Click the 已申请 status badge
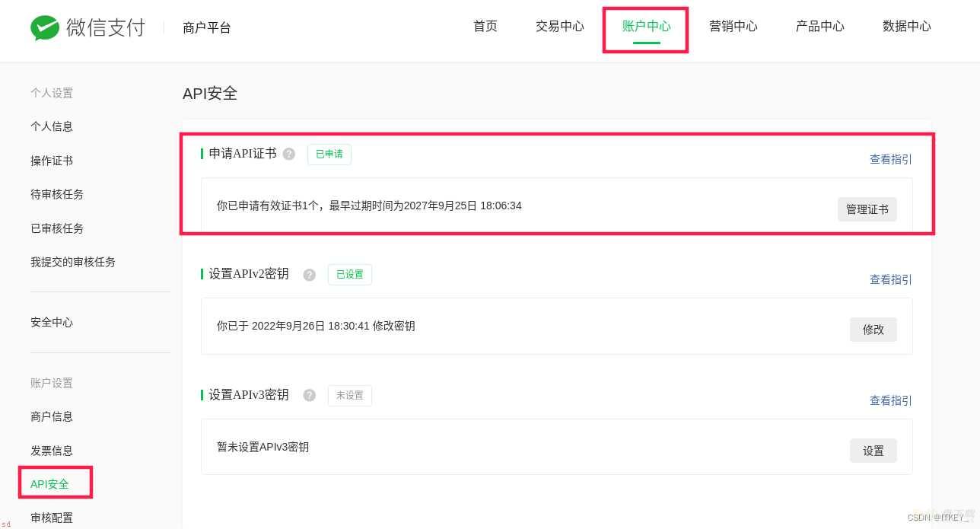 click(329, 154)
